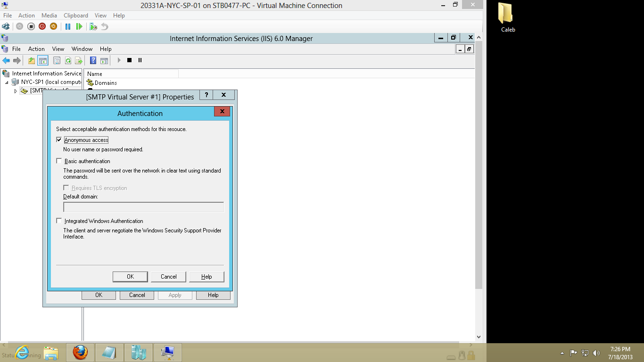Show hidden tray icons with the up arrow
644x362 pixels.
[562, 353]
